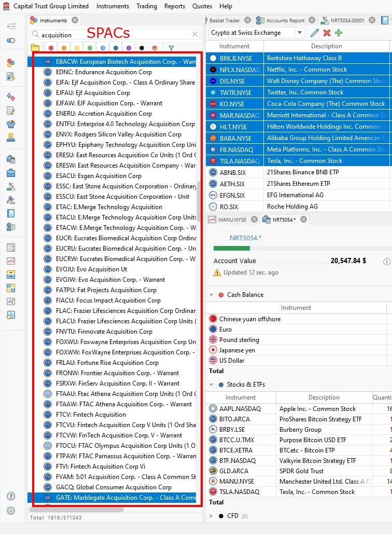Toggle the switch icon in the left sidebar
392x534 pixels.
(x=11, y=40)
